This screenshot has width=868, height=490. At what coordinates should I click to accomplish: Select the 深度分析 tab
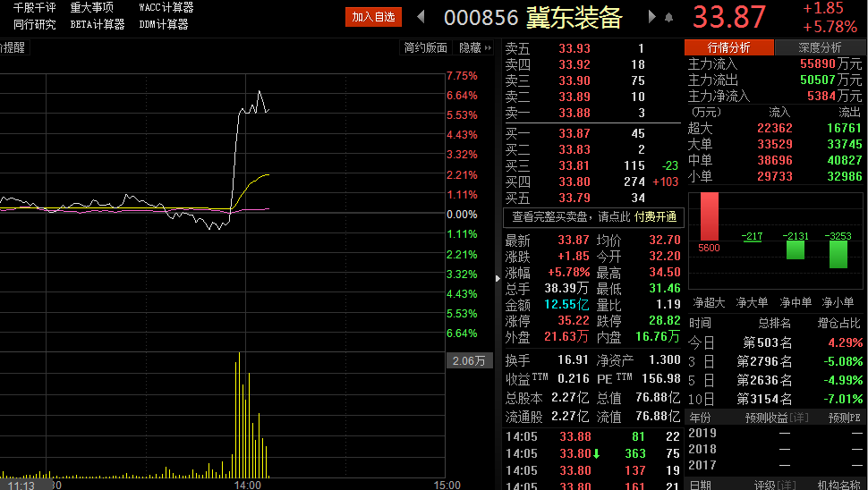(x=820, y=48)
